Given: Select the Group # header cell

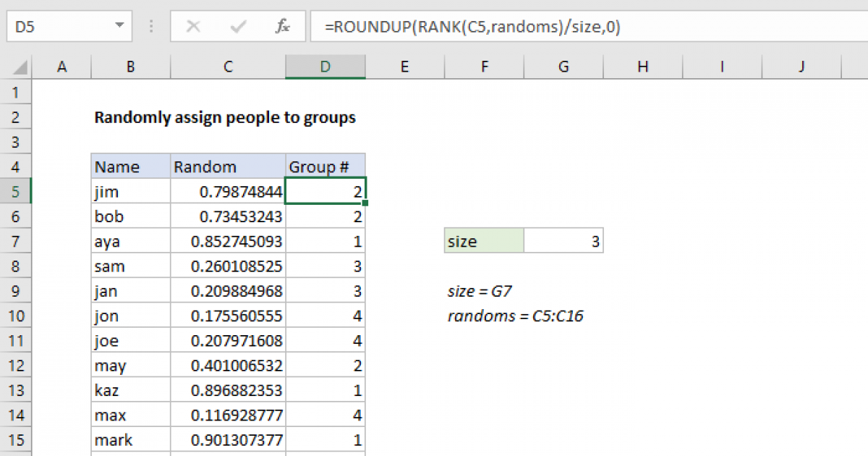Looking at the screenshot, I should 325,166.
